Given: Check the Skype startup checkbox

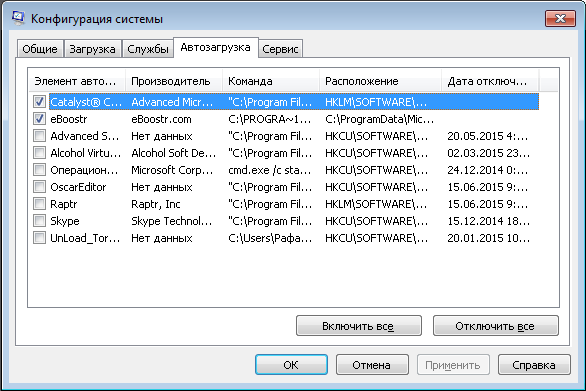Looking at the screenshot, I should 39,221.
